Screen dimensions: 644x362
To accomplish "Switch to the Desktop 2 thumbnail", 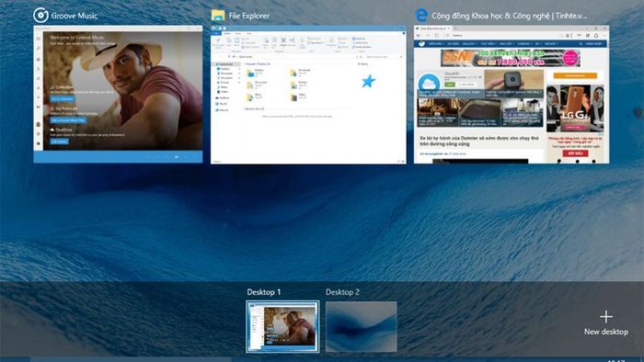I will tap(362, 327).
